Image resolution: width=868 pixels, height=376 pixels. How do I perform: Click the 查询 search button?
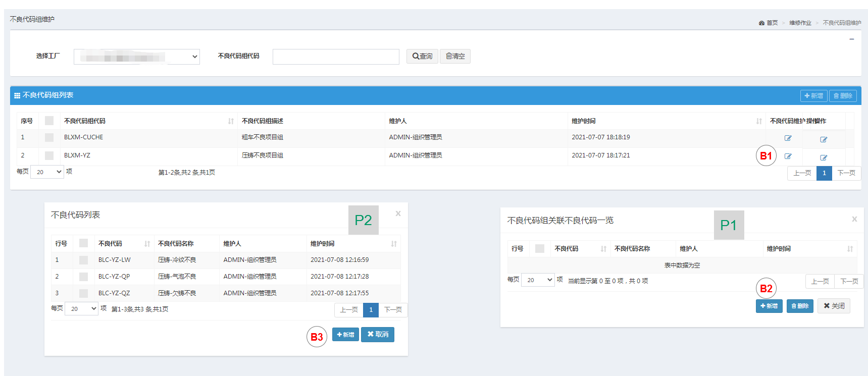(x=422, y=56)
